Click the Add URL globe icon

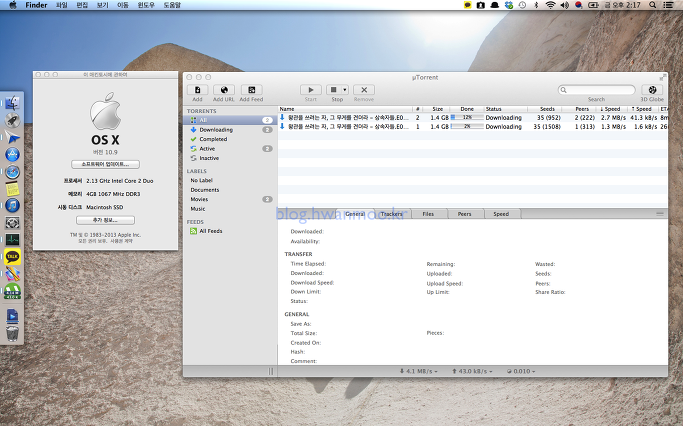pos(224,90)
